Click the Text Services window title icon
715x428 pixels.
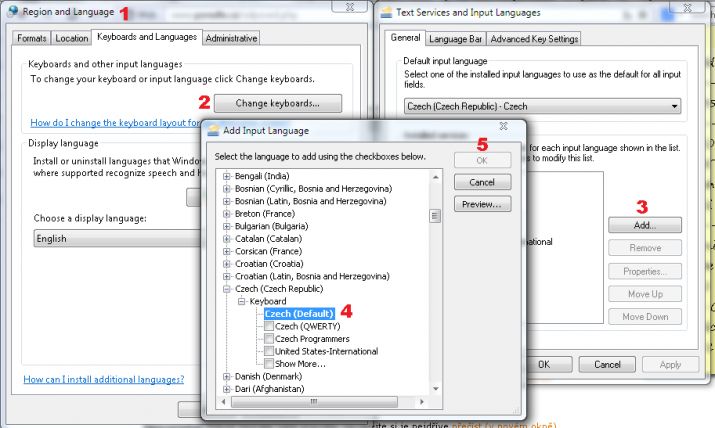point(387,12)
